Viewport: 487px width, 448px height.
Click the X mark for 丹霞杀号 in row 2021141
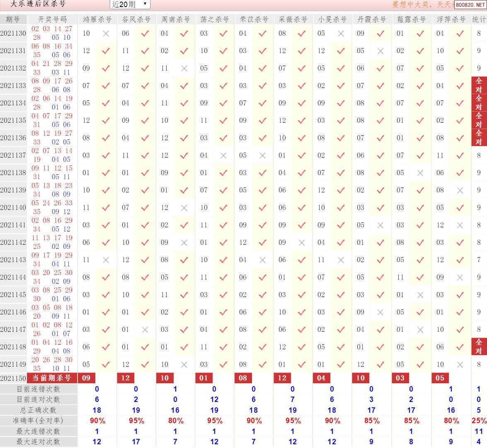(x=380, y=225)
